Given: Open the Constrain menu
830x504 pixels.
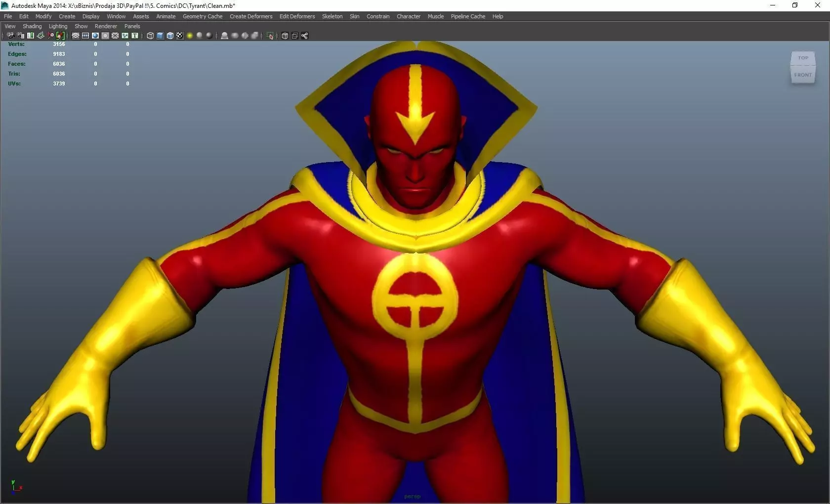Looking at the screenshot, I should click(x=378, y=16).
